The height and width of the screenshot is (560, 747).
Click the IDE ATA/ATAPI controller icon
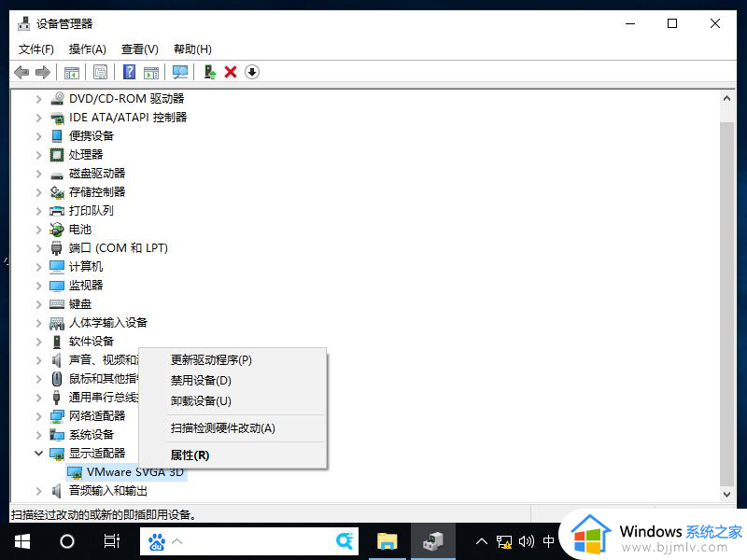pos(57,118)
